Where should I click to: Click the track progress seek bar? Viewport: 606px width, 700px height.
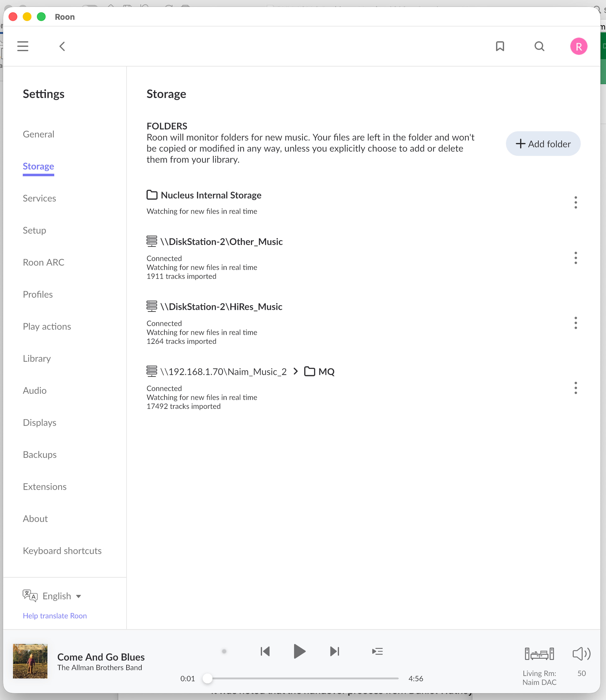coord(303,678)
